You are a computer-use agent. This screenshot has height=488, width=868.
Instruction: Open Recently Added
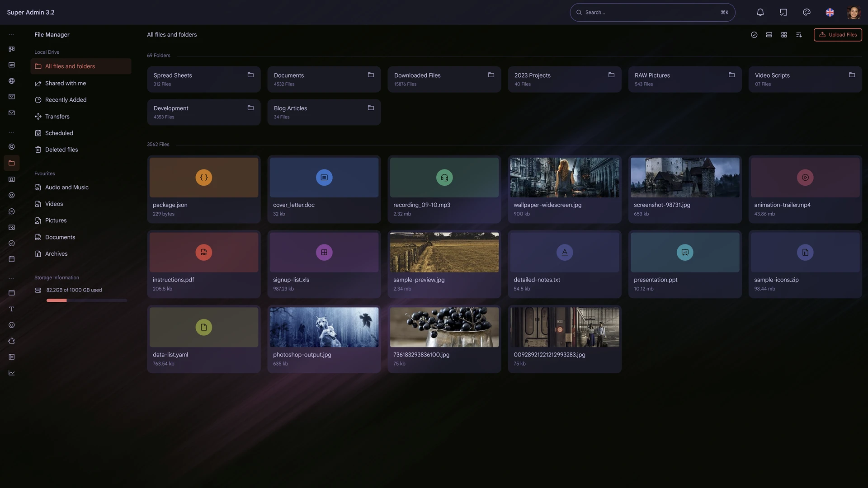(x=81, y=100)
